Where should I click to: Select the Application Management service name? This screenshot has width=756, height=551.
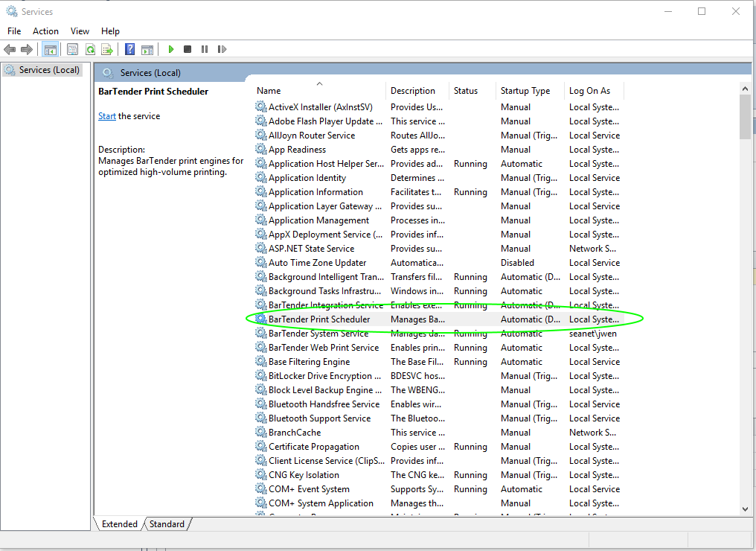(x=318, y=220)
